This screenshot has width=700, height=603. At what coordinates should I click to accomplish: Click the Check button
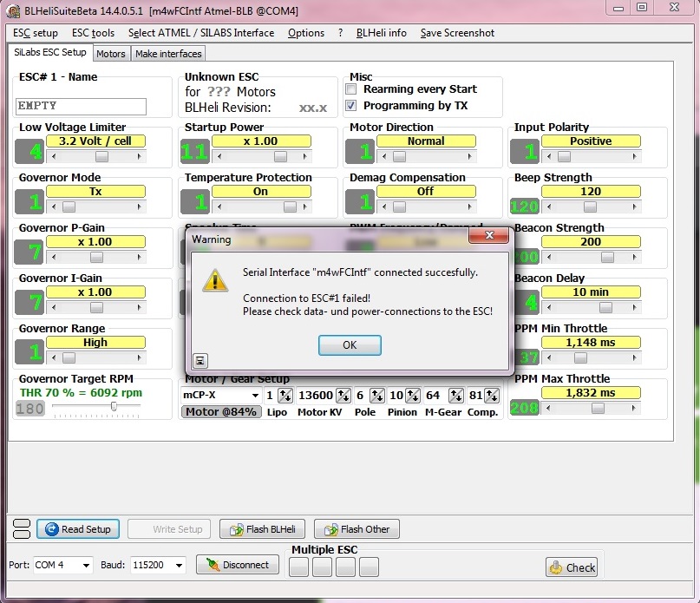[572, 567]
